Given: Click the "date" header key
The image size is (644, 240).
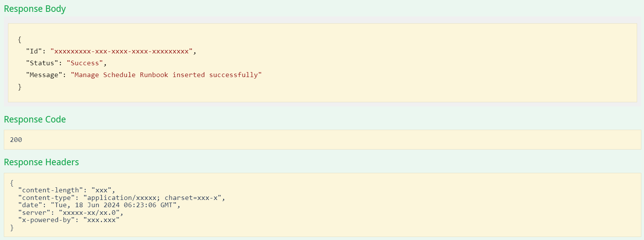Looking at the screenshot, I should coord(30,205).
